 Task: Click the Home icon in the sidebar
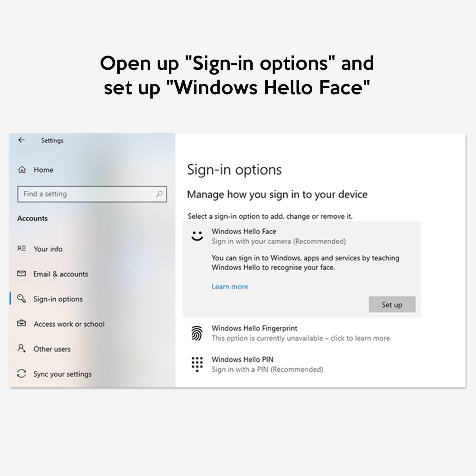click(22, 170)
